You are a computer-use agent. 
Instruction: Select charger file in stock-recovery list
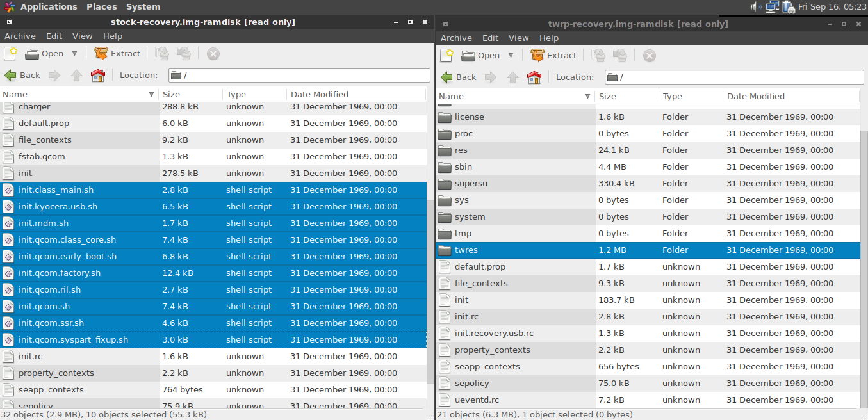point(213,107)
